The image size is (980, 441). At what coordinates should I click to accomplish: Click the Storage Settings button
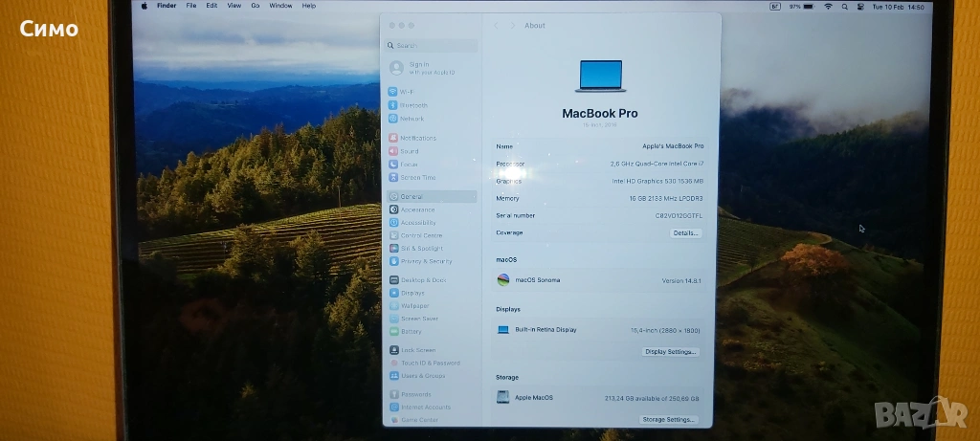coord(668,420)
